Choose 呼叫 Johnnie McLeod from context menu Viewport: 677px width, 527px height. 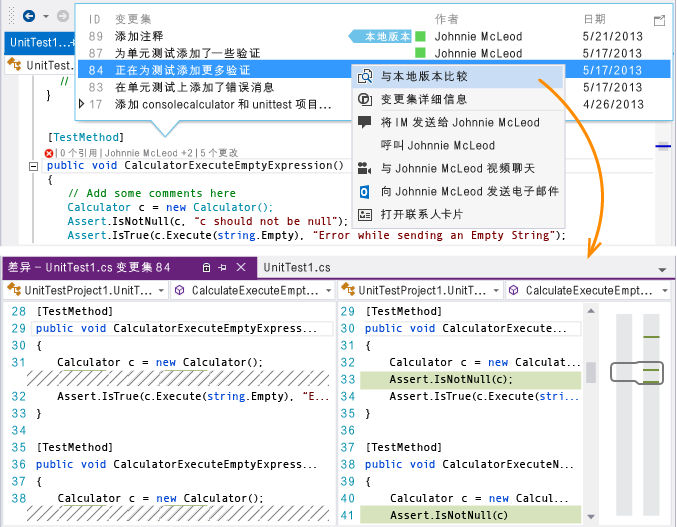point(437,145)
